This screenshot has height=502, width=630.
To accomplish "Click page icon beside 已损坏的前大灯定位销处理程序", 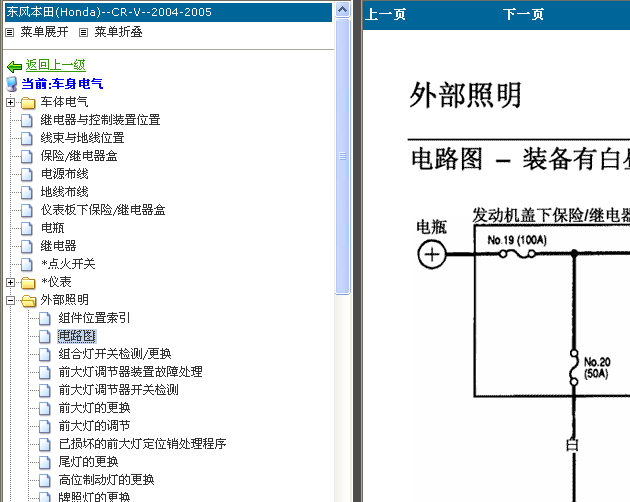I will pyautogui.click(x=45, y=445).
